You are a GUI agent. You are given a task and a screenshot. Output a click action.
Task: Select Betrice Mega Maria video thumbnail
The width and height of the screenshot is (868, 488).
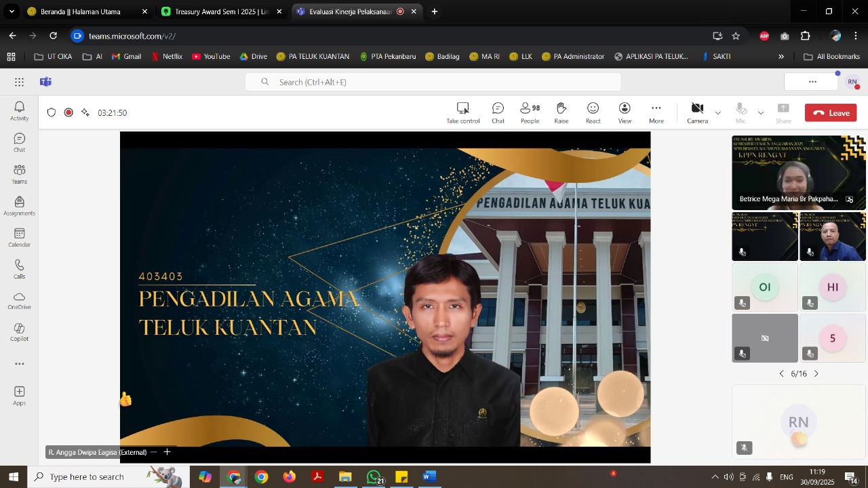(799, 172)
